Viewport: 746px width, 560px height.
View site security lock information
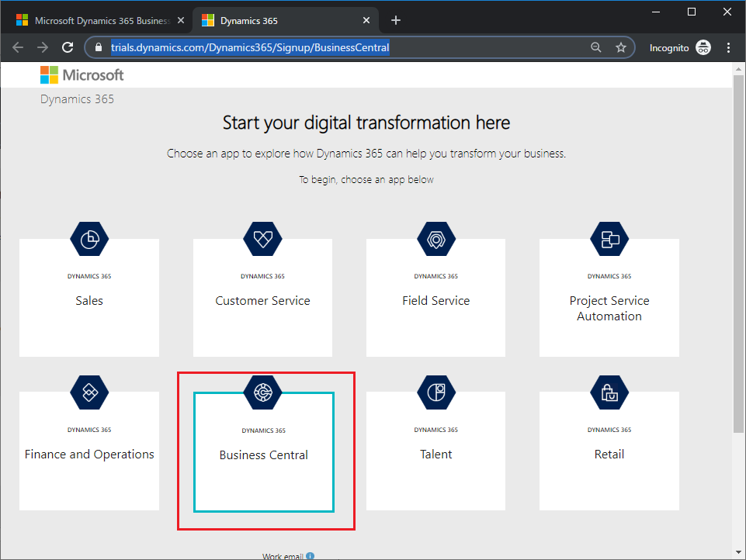99,47
